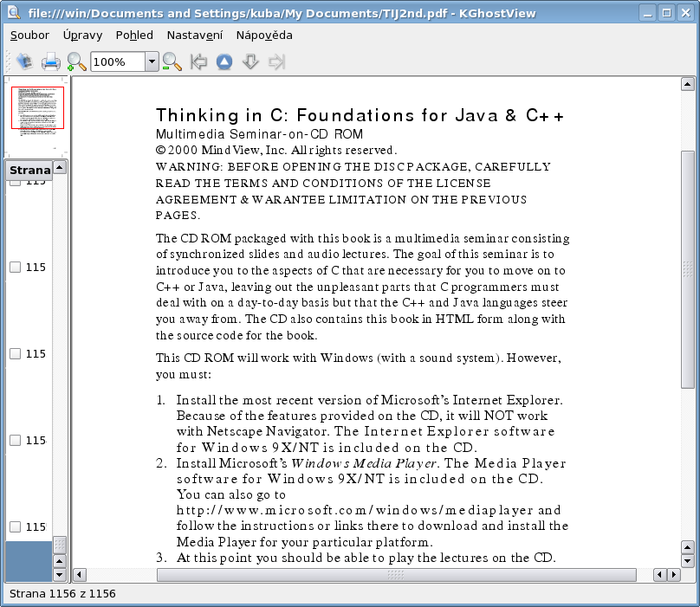Image resolution: width=700 pixels, height=607 pixels.
Task: Click the '© 2000 MindView, Inc.' copyright line
Action: 276,150
